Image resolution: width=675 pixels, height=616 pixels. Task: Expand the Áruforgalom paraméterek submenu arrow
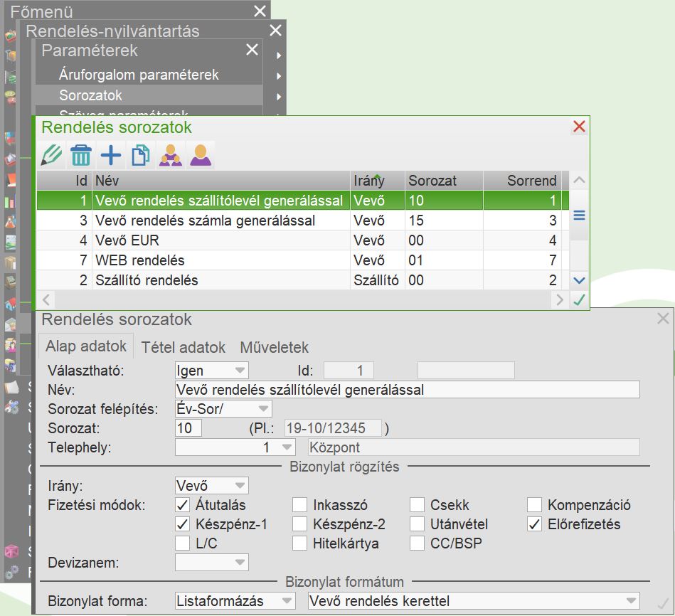(279, 76)
